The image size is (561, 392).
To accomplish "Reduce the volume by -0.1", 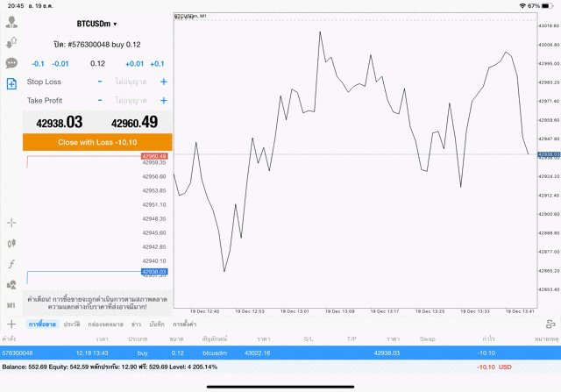I will click(38, 63).
